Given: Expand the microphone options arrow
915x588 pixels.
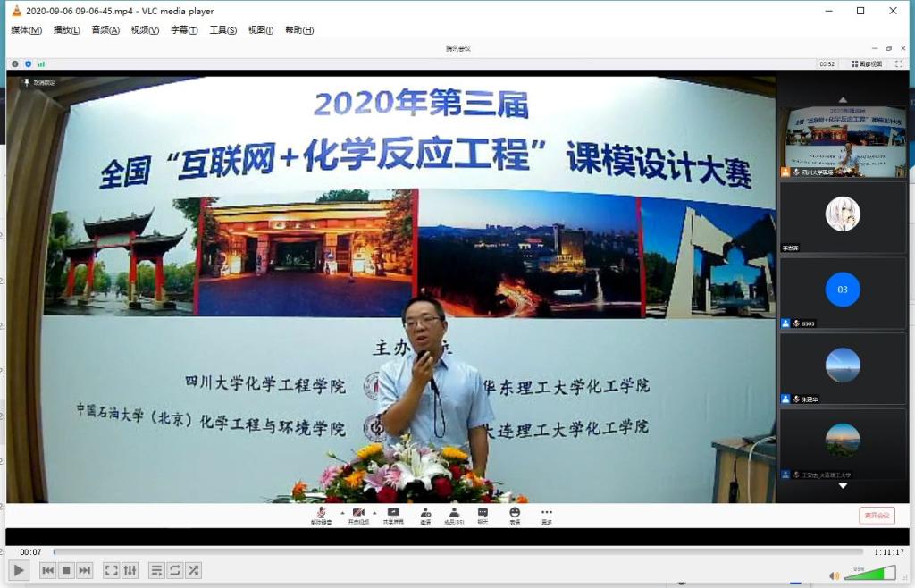Looking at the screenshot, I should 340,513.
